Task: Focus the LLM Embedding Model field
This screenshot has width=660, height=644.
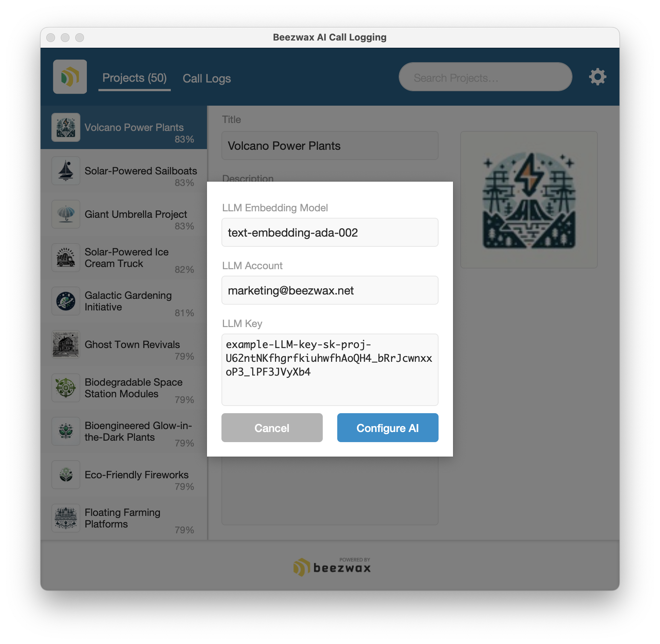Action: pos(330,232)
